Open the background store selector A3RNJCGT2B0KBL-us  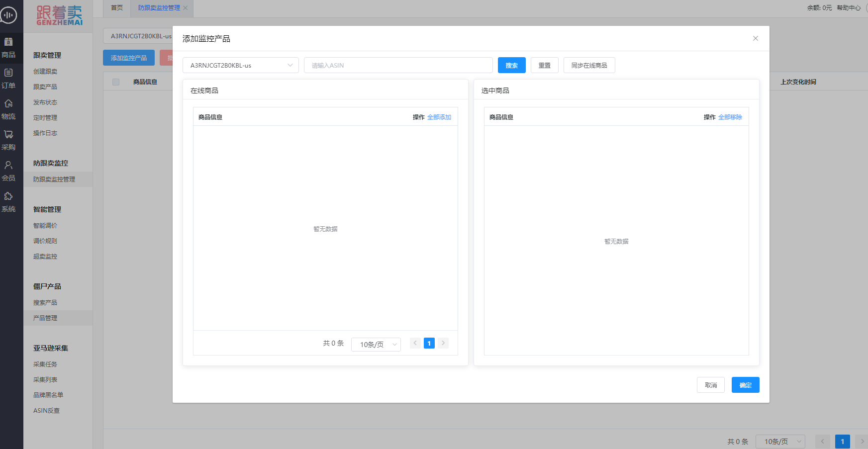click(138, 36)
